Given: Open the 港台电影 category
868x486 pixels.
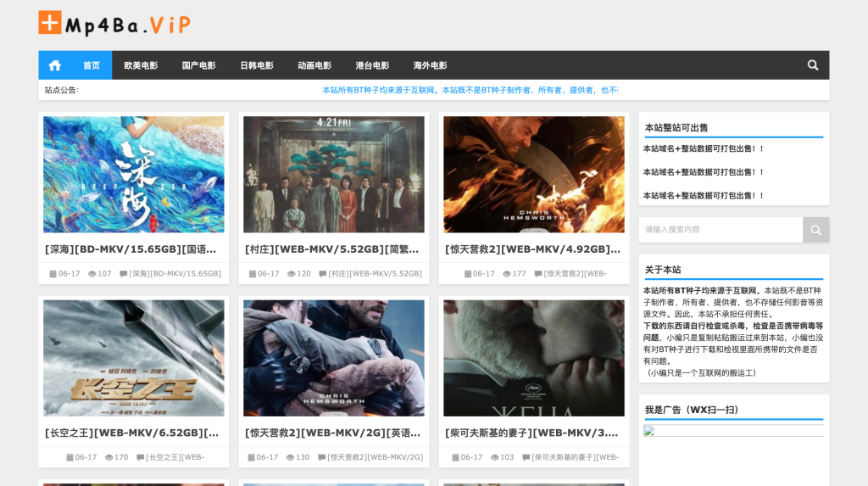Looking at the screenshot, I should click(372, 65).
